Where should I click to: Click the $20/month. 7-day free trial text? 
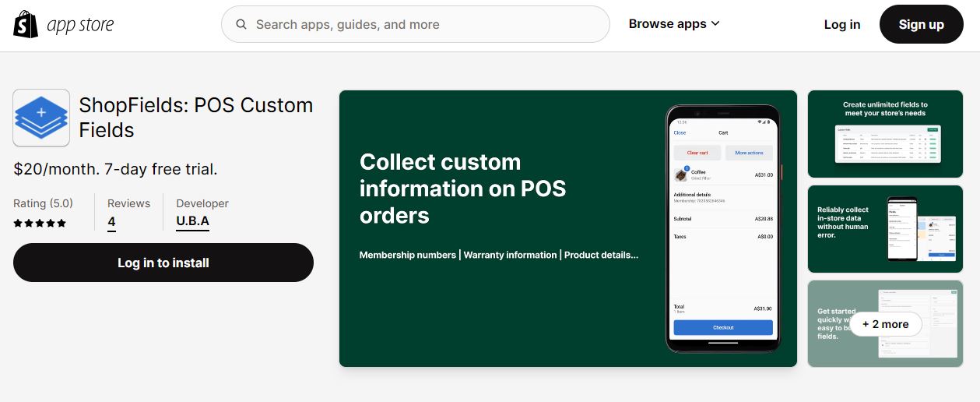coord(115,169)
